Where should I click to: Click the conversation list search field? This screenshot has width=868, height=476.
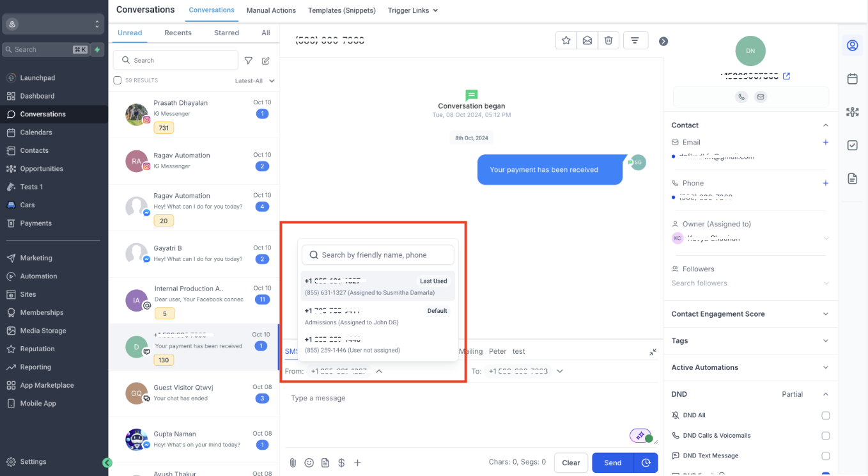[x=176, y=60]
